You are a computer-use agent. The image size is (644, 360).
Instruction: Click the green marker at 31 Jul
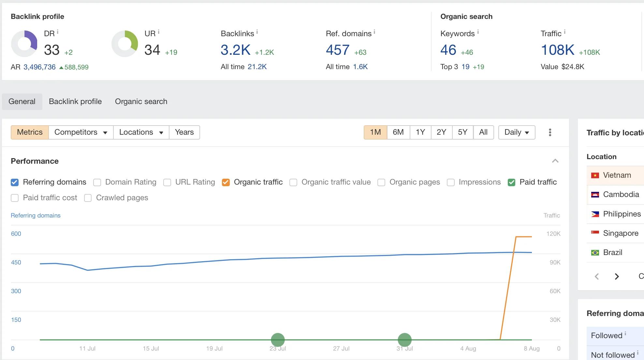pyautogui.click(x=404, y=340)
